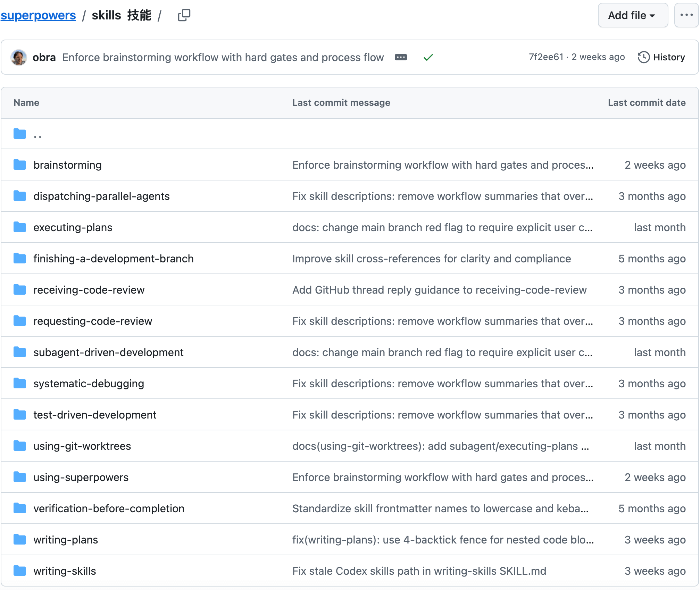Expand the commit message ellipsis button
Image resolution: width=700 pixels, height=590 pixels.
click(401, 57)
